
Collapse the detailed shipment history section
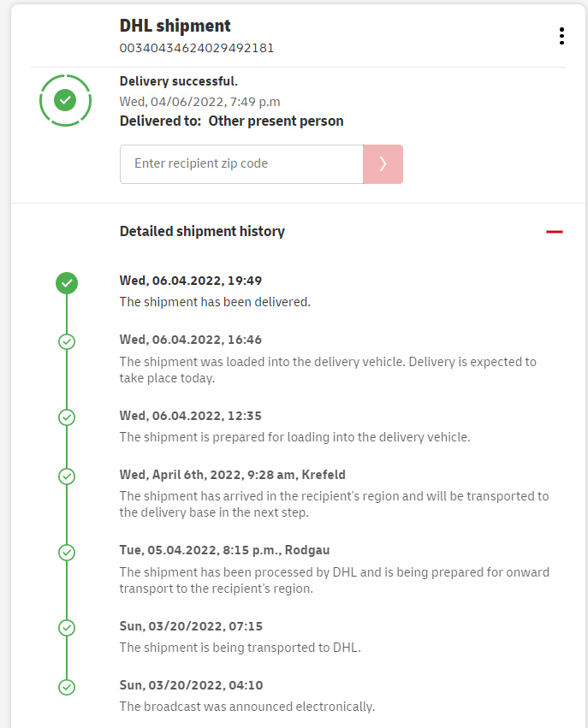tap(555, 232)
